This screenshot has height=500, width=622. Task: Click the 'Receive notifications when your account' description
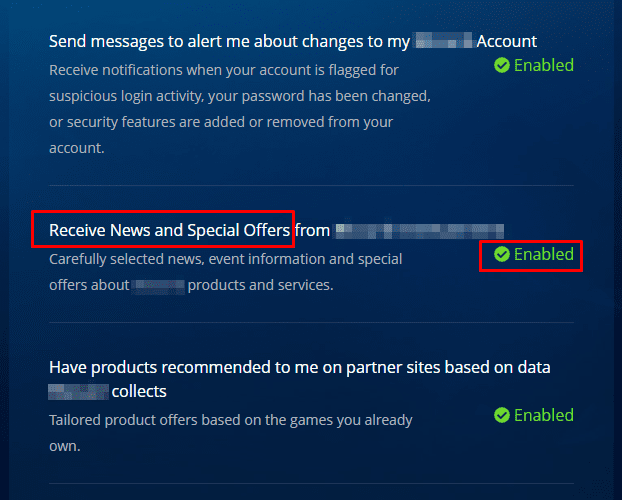click(240, 109)
